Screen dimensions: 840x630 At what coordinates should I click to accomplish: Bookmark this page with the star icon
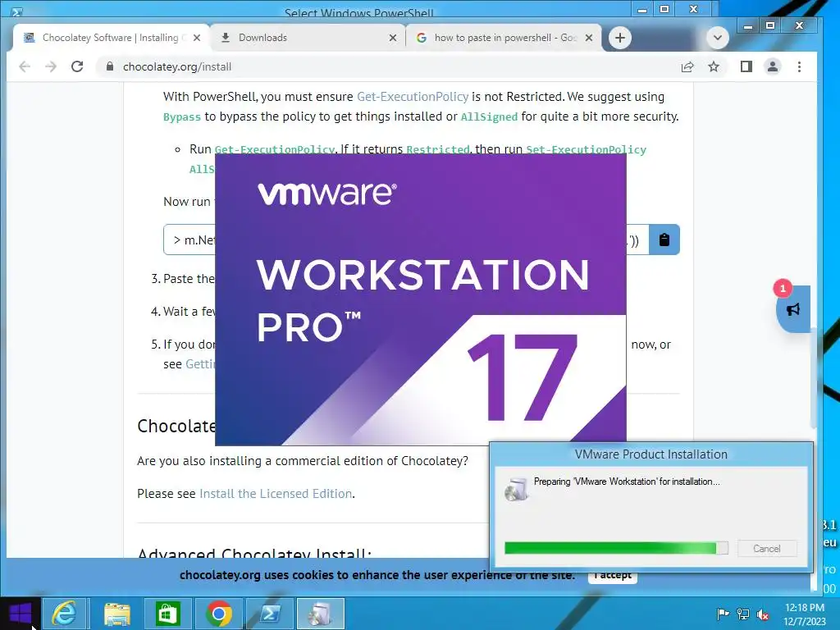(x=714, y=66)
